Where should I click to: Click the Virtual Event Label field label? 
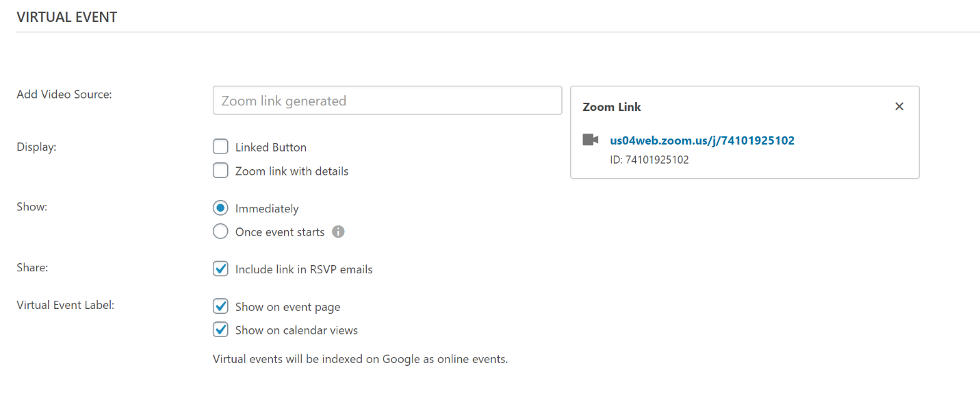(x=65, y=305)
